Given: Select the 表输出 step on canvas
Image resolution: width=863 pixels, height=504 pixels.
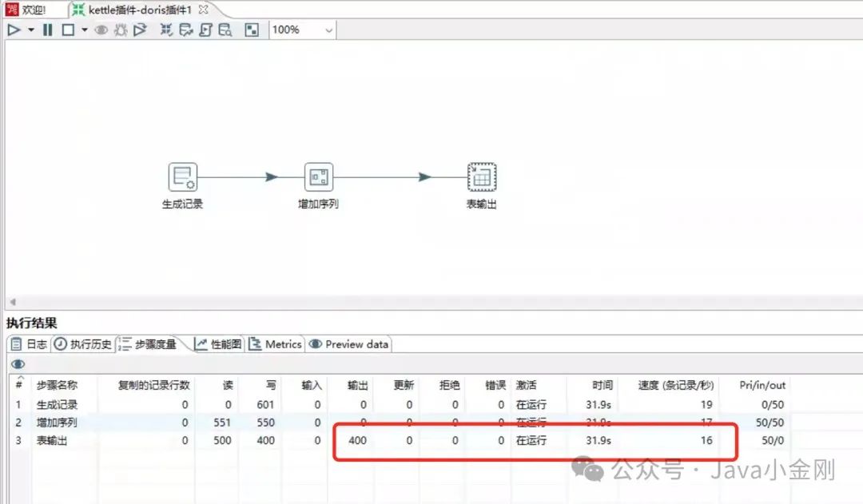Looking at the screenshot, I should coord(482,177).
